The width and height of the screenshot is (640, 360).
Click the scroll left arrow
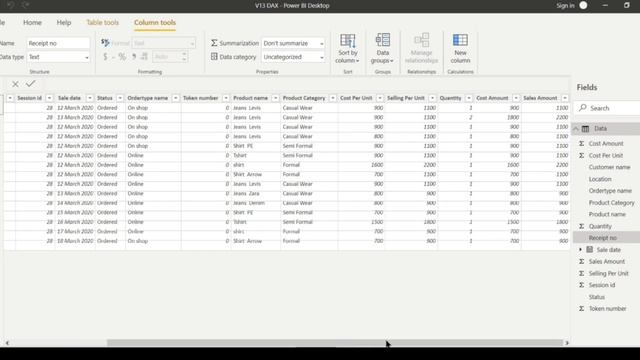coord(7,343)
